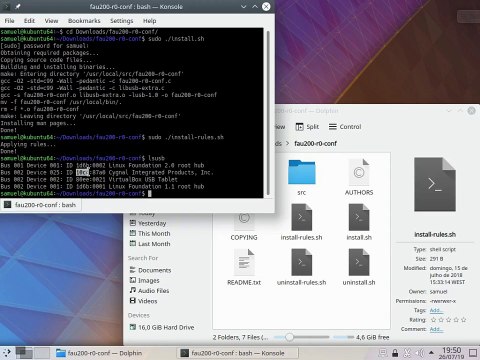Click the free disk space bar in Dolphin
This screenshot has width=480, height=360.
coord(343,337)
